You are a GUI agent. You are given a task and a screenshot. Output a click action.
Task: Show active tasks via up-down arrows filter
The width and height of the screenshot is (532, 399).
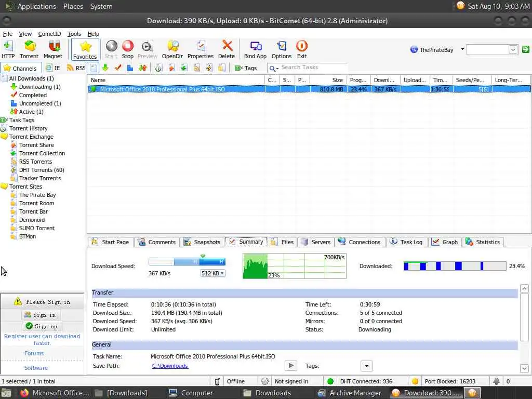(x=142, y=68)
